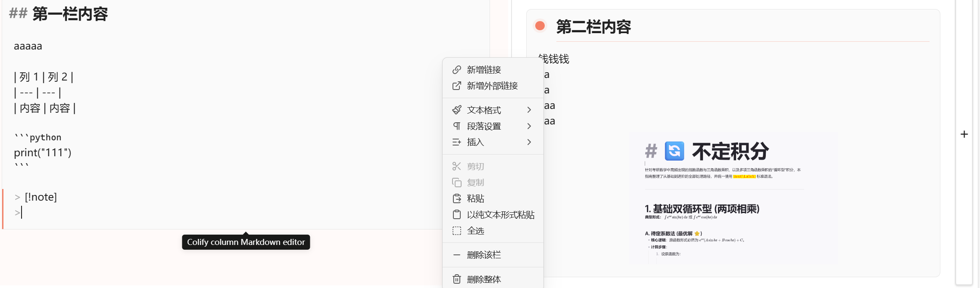The width and height of the screenshot is (980, 288).
Task: Click the print("111") code line
Action: pos(43,152)
